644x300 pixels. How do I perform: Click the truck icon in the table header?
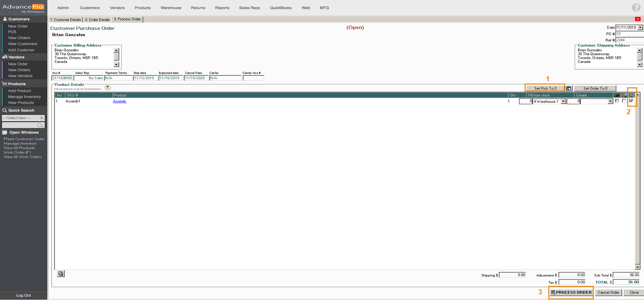(617, 95)
